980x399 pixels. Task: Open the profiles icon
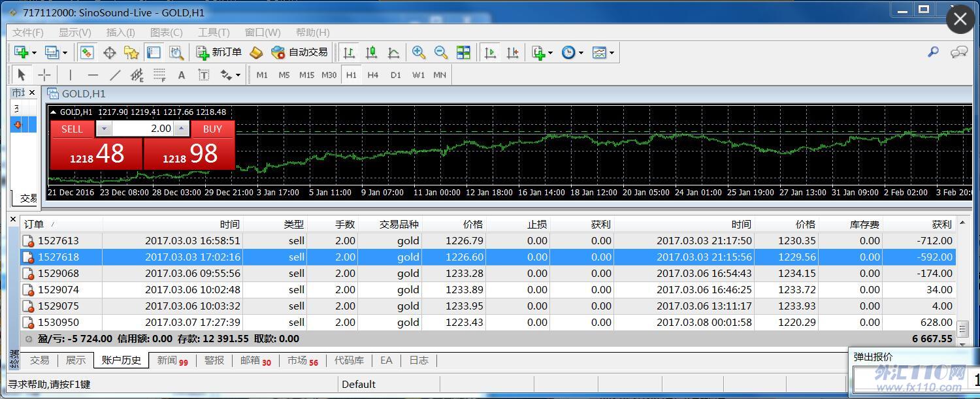(52, 52)
